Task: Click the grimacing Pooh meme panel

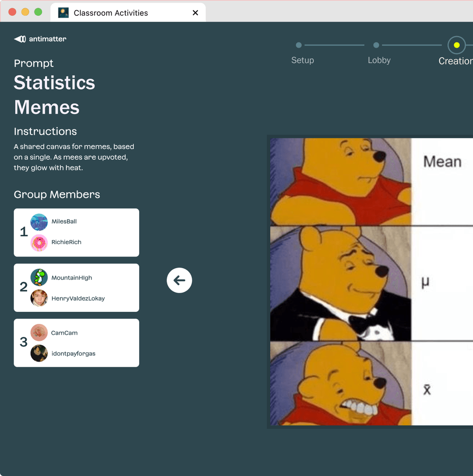Action: [x=340, y=384]
